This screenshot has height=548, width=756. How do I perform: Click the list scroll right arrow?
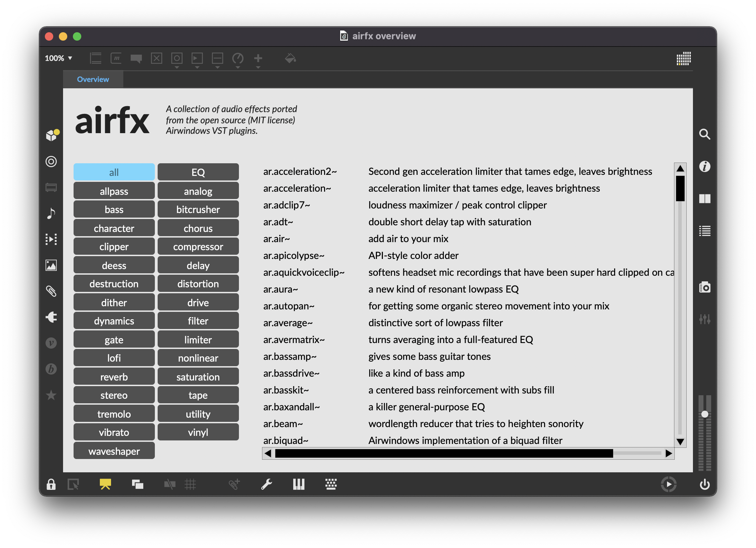(669, 453)
